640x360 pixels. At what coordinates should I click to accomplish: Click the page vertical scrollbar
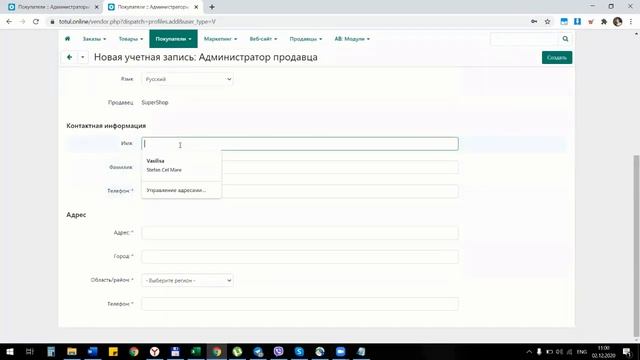[x=636, y=245]
